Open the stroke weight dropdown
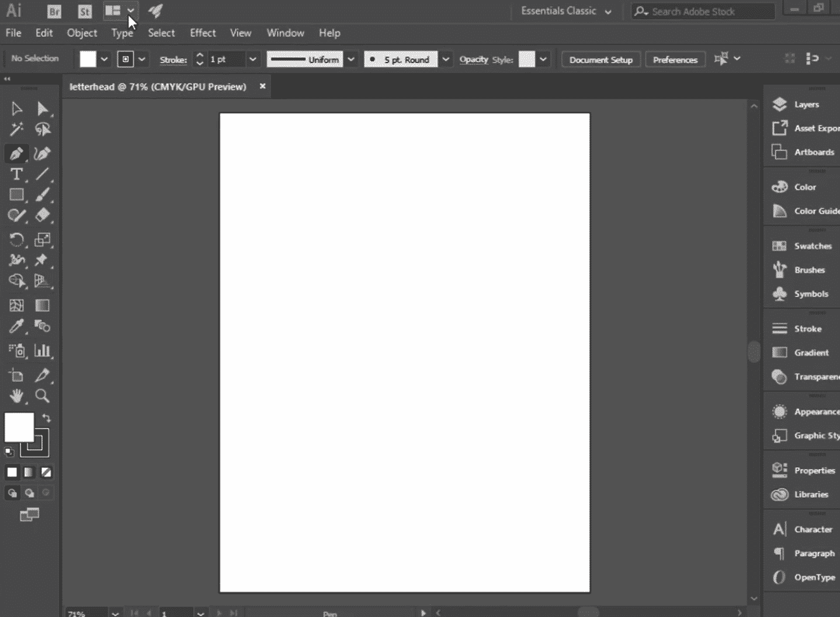The width and height of the screenshot is (840, 617). click(x=252, y=59)
